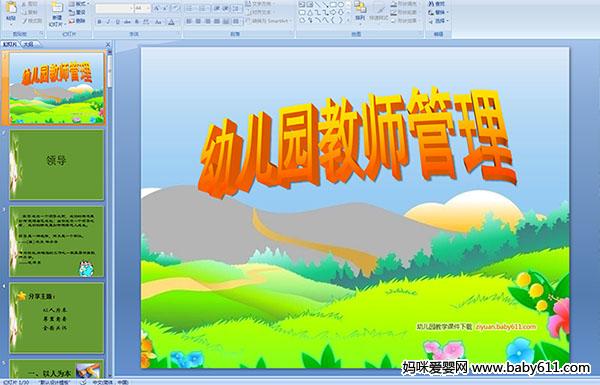Click the Delete slide icon
The width and height of the screenshot is (600, 385).
78,21
